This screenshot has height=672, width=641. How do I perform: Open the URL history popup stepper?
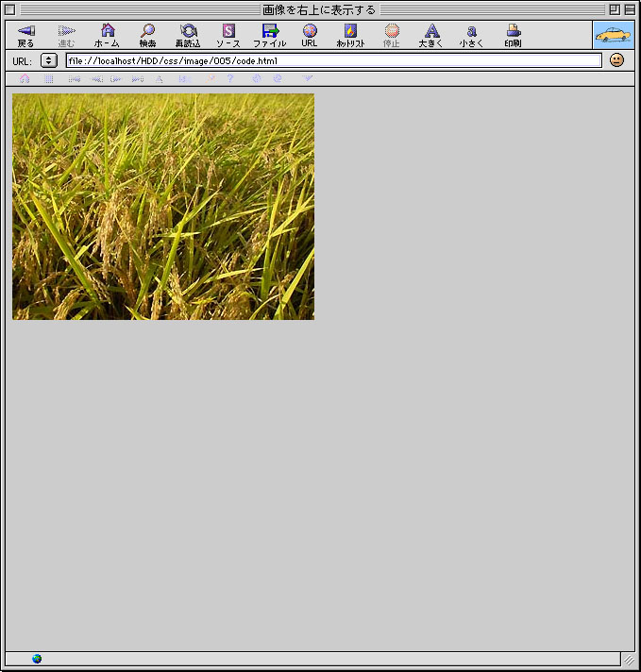49,60
